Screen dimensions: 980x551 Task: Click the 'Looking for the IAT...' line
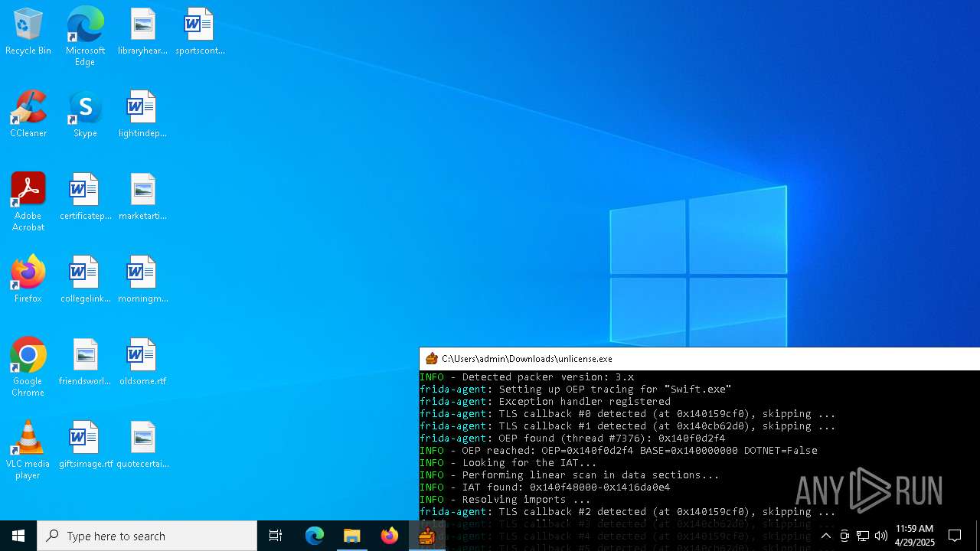coord(508,462)
